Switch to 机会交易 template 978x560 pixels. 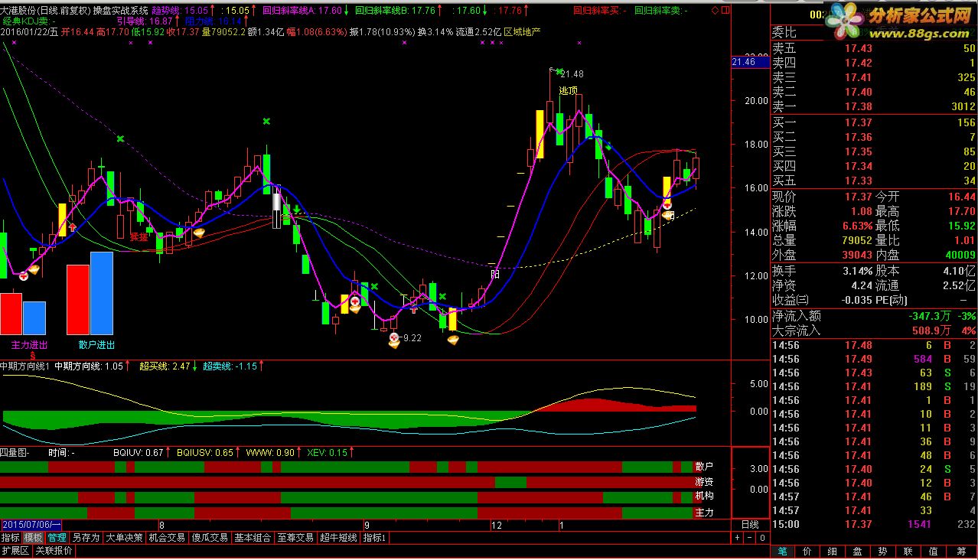(x=167, y=538)
